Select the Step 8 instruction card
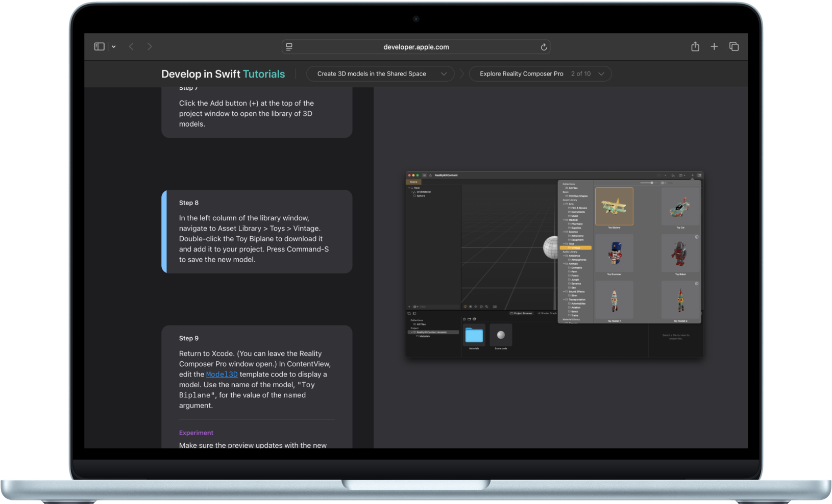 pos(257,232)
